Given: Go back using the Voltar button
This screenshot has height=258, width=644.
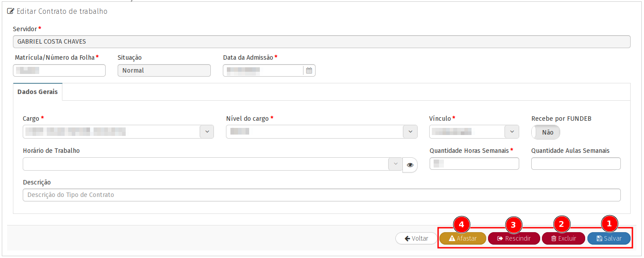Looking at the screenshot, I should click(x=416, y=238).
